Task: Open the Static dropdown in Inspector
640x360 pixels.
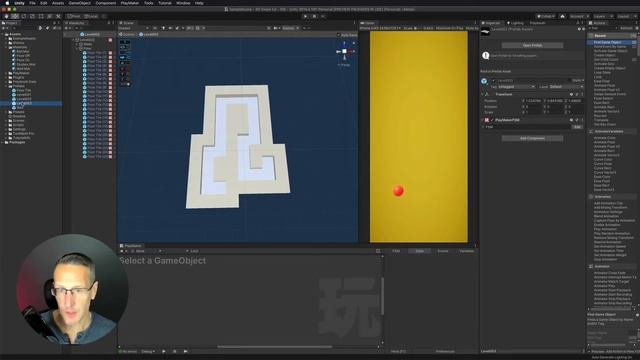Action: click(x=578, y=81)
